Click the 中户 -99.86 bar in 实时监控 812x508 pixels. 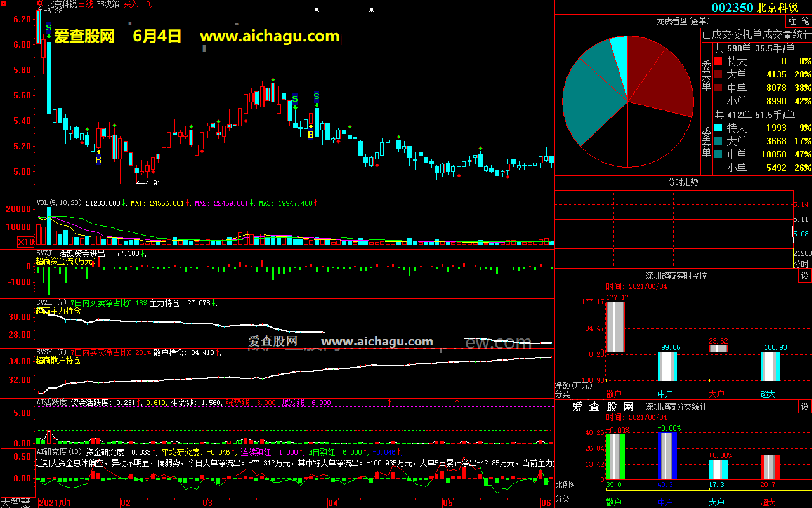[667, 366]
